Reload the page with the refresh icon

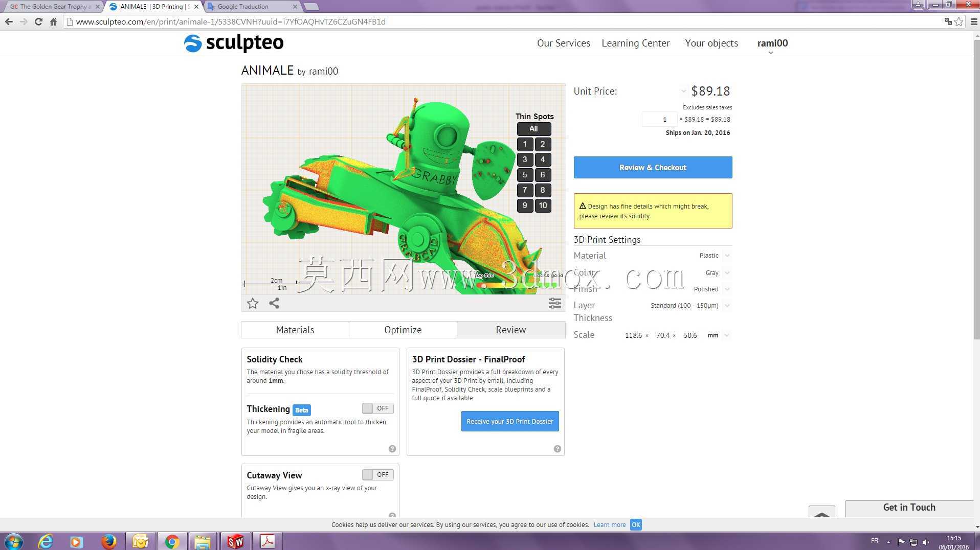point(38,21)
